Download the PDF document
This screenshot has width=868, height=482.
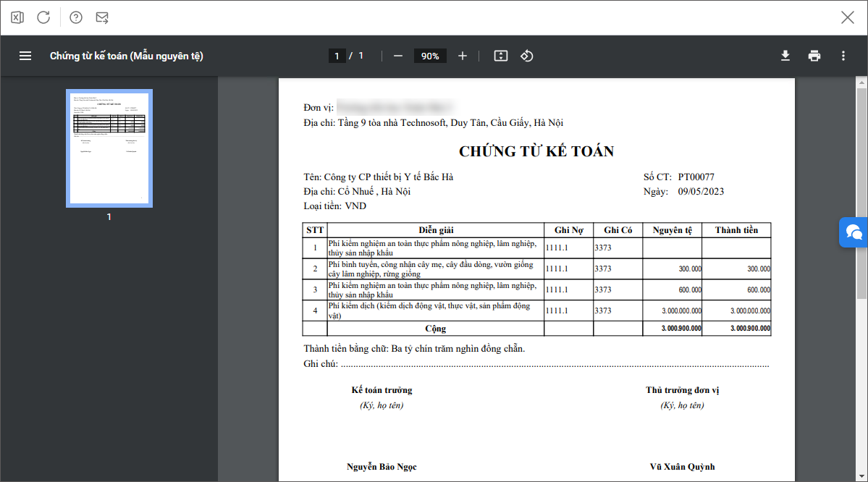[785, 56]
